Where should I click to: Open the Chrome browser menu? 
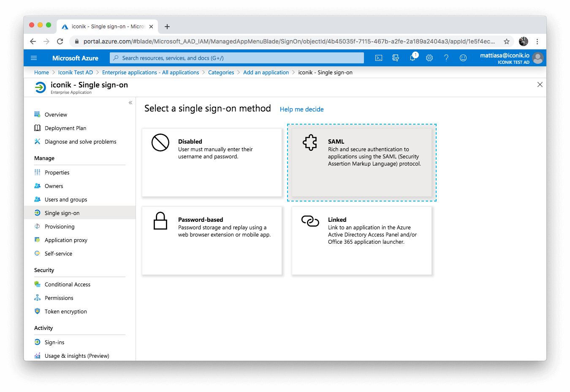coord(537,41)
